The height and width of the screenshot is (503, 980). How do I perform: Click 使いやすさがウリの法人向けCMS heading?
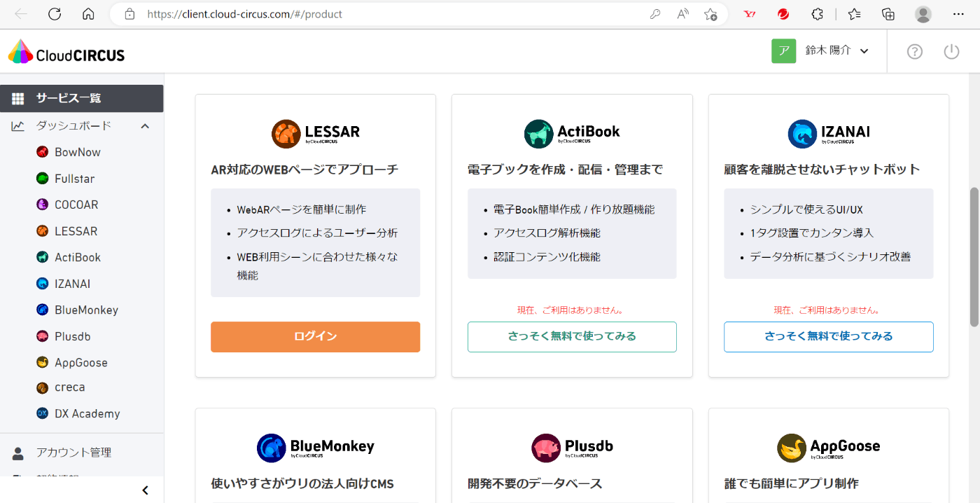[302, 483]
